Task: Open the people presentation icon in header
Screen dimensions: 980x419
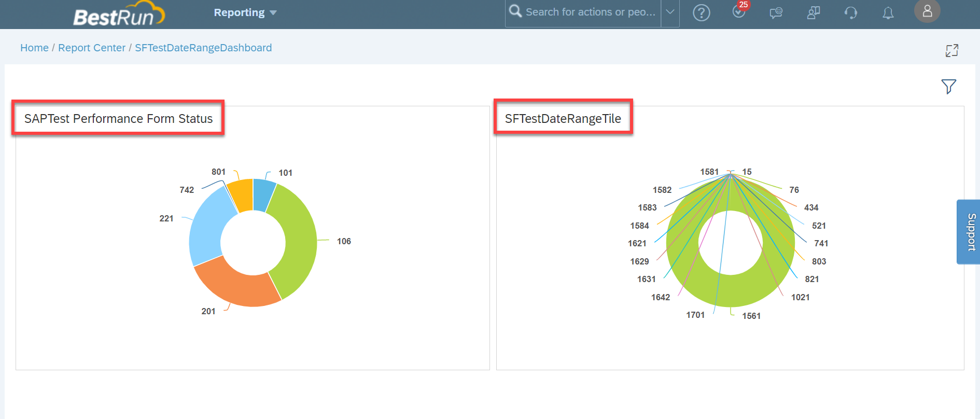Action: click(x=814, y=12)
